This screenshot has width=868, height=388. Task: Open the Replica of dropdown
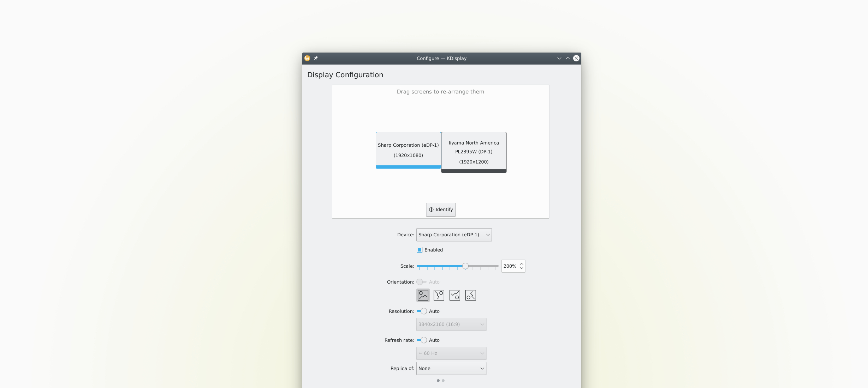[451, 368]
